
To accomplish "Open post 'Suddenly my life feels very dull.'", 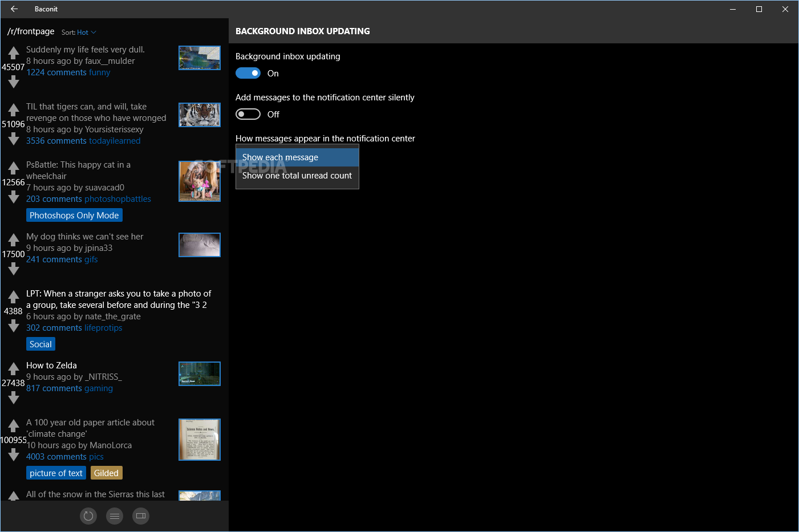I will click(86, 50).
